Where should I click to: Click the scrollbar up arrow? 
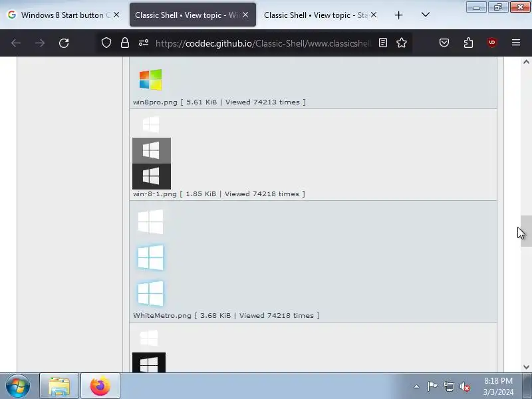point(526,62)
